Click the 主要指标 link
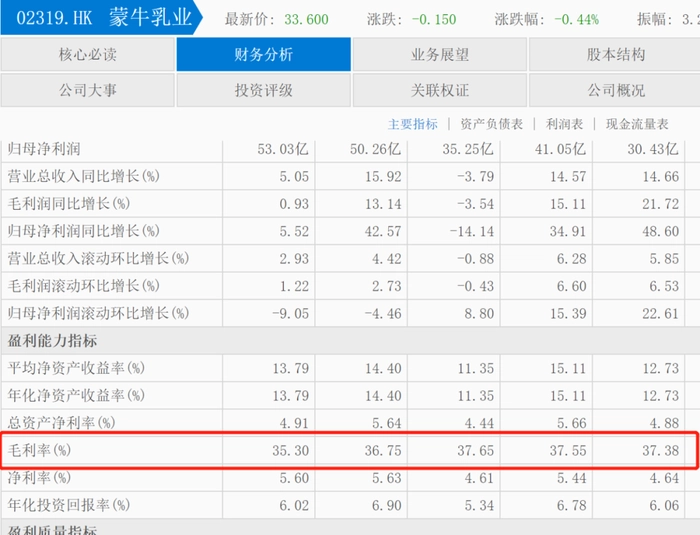The width and height of the screenshot is (700, 535). point(413,124)
